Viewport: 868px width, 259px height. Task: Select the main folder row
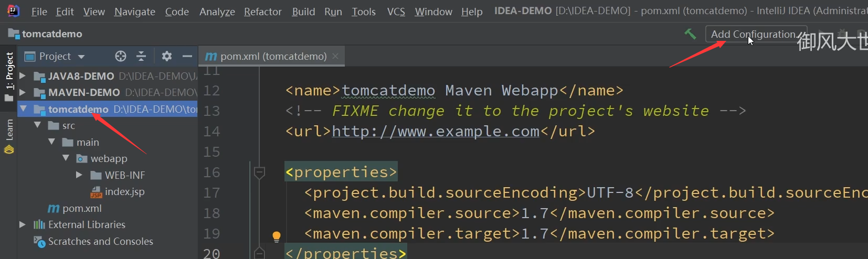click(x=108, y=142)
